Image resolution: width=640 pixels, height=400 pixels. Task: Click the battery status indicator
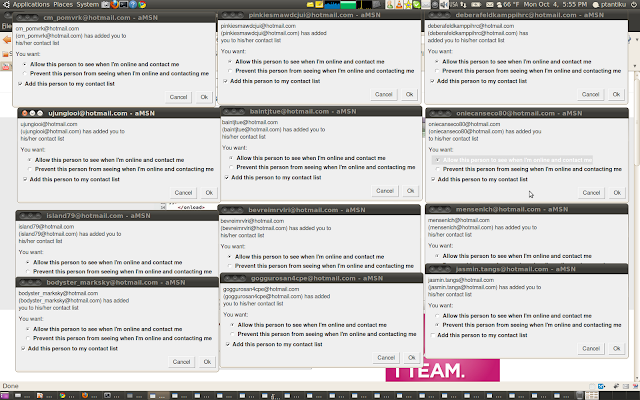476,4
